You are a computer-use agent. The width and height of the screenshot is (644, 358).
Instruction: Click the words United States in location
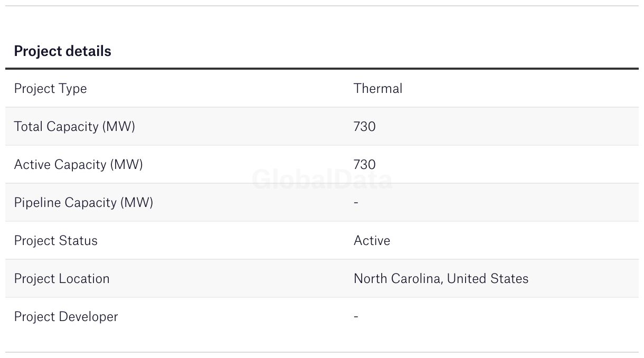488,278
